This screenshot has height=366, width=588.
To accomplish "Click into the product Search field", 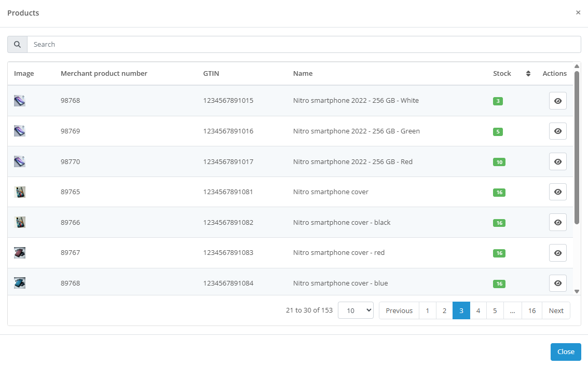I will point(304,45).
